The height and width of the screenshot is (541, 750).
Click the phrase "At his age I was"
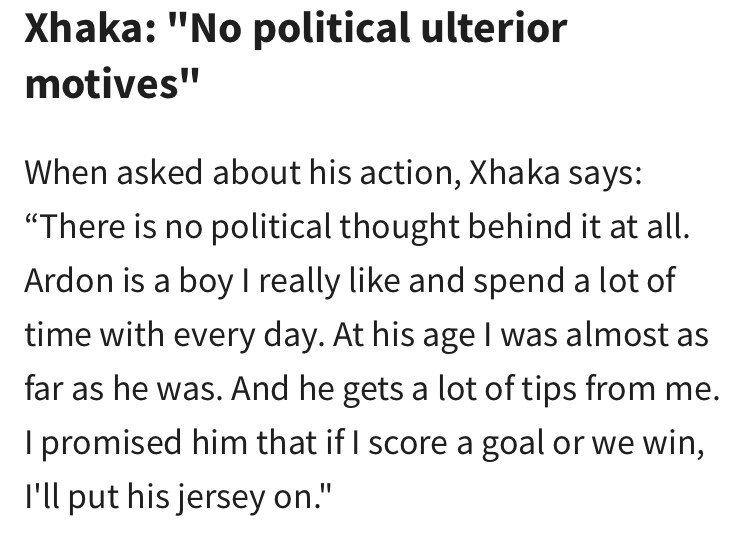point(445,336)
